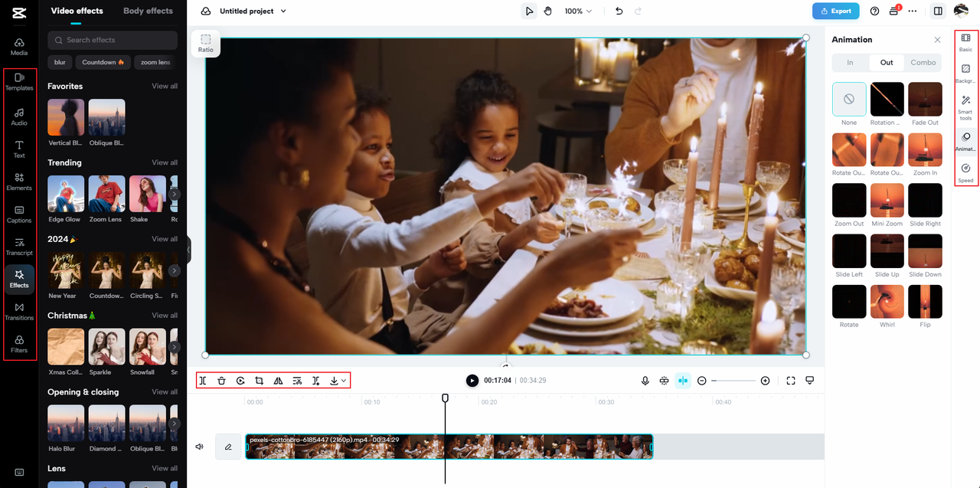The image size is (980, 488).
Task: Click the timeline zoom slider
Action: 733,381
